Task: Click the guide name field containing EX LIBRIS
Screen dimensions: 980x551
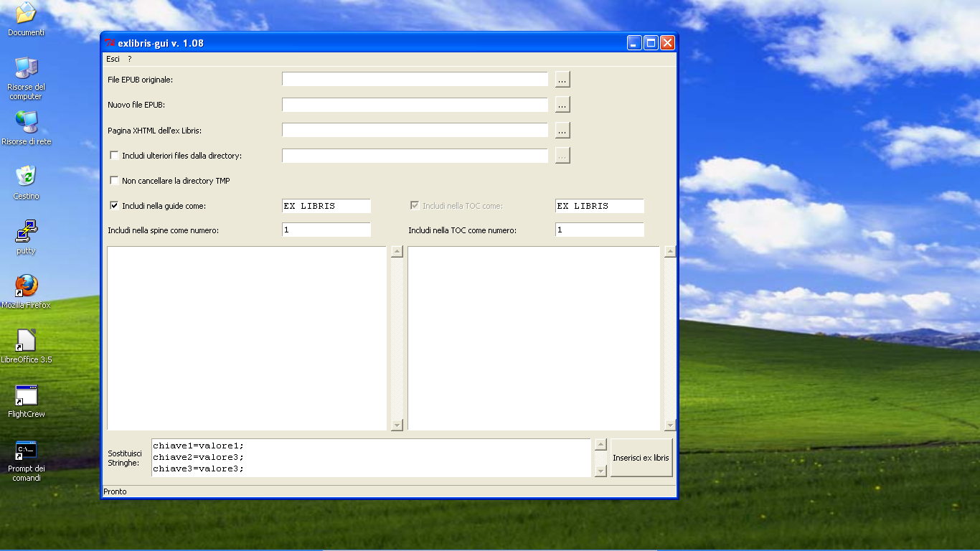Action: coord(326,206)
